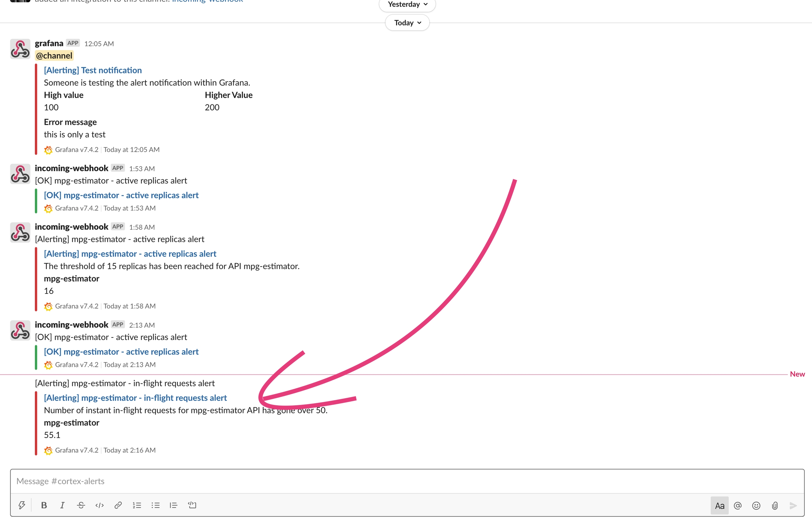This screenshot has width=812, height=528.
Task: Mention someone using the @ icon
Action: 738,505
